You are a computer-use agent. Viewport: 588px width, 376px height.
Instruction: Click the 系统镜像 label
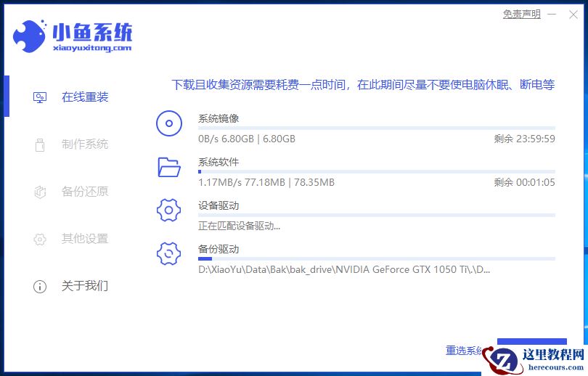point(219,118)
